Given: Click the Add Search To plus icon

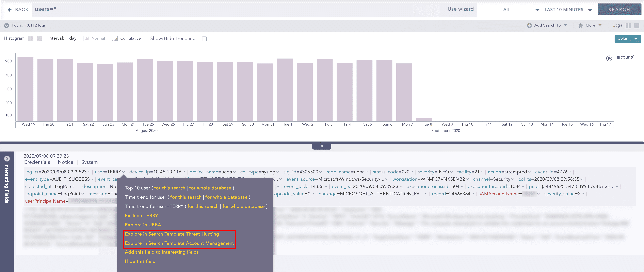Looking at the screenshot, I should click(529, 26).
